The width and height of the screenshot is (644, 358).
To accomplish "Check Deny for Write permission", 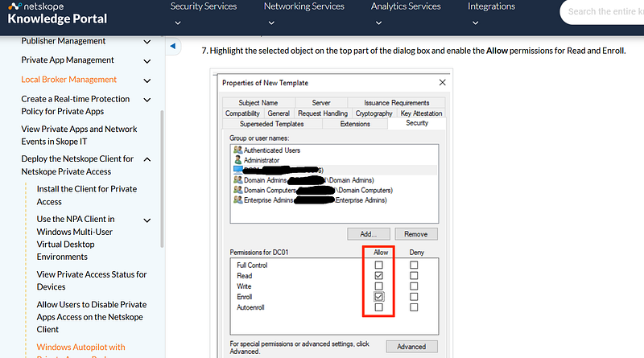I will (x=414, y=286).
